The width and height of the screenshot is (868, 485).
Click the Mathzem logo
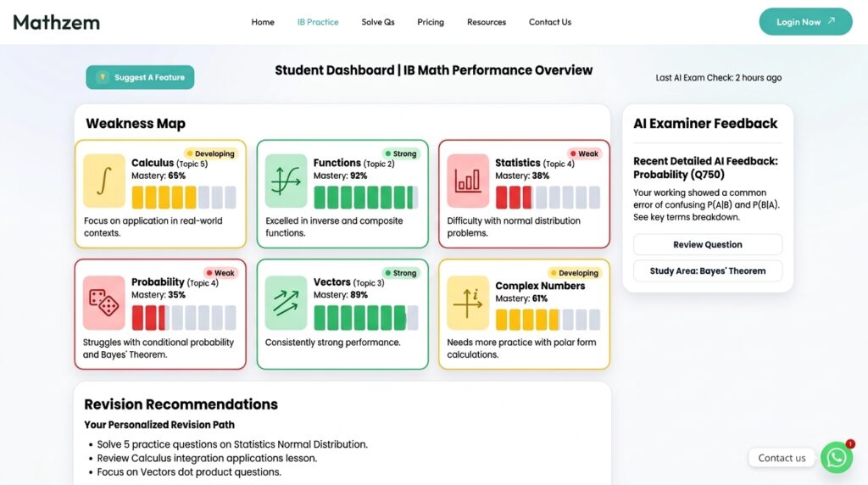57,22
